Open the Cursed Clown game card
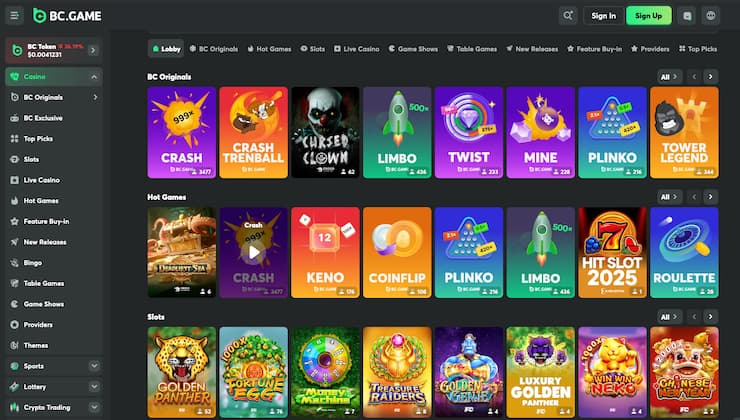Screen dimensions: 740x420 tap(325, 132)
